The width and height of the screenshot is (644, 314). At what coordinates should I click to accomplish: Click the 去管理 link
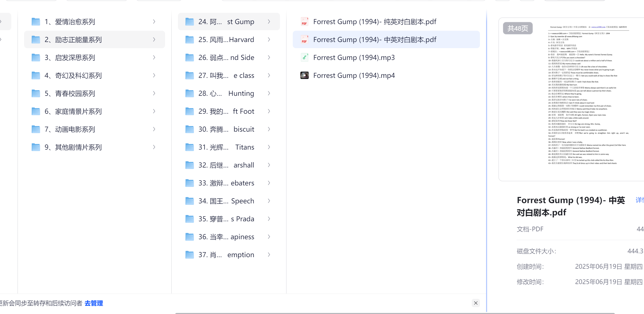tap(94, 303)
